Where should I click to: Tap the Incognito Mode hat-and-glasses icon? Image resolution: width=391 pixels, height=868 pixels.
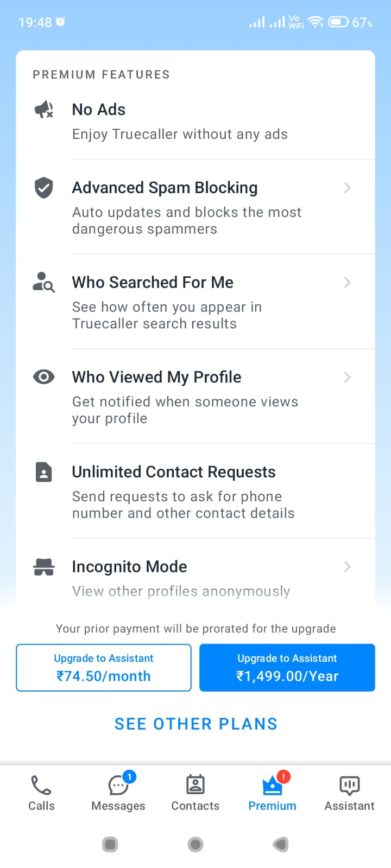tap(44, 567)
